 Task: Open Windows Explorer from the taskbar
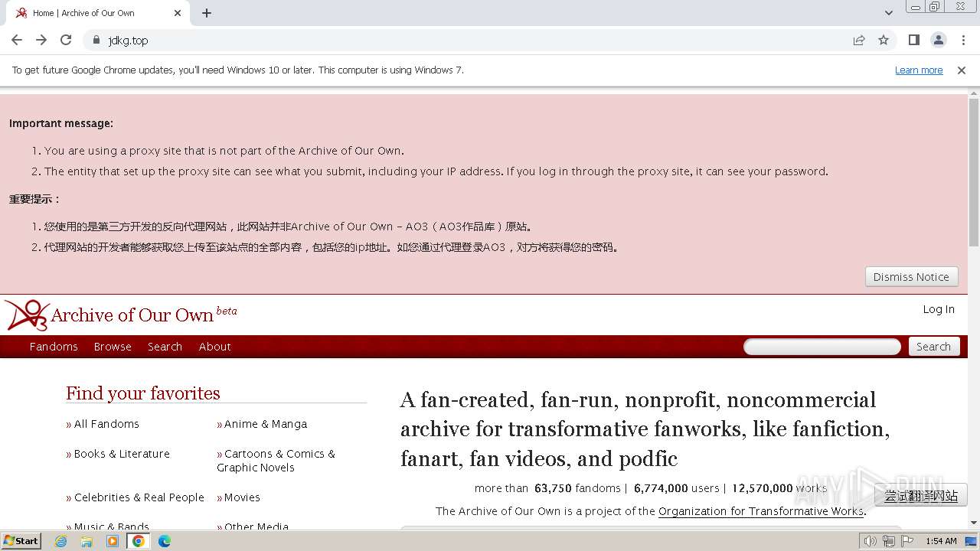87,541
